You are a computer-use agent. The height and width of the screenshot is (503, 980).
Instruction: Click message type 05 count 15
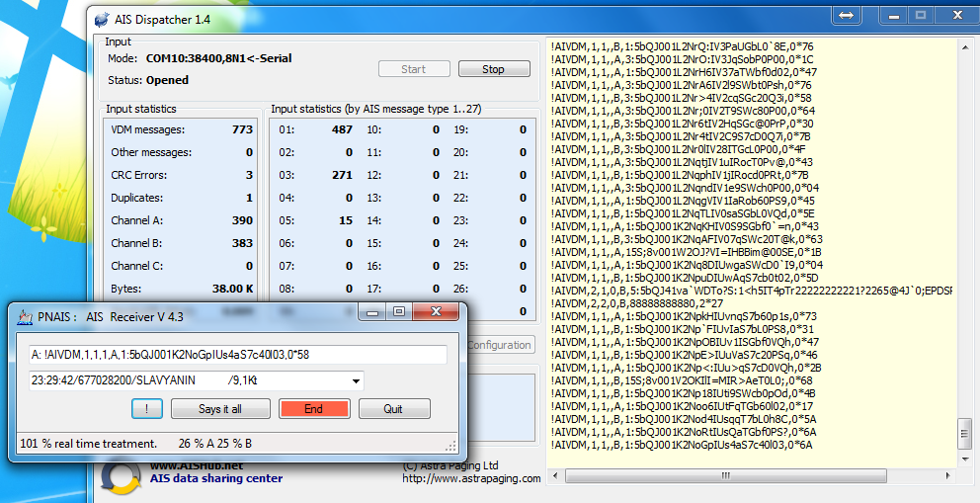(x=346, y=220)
